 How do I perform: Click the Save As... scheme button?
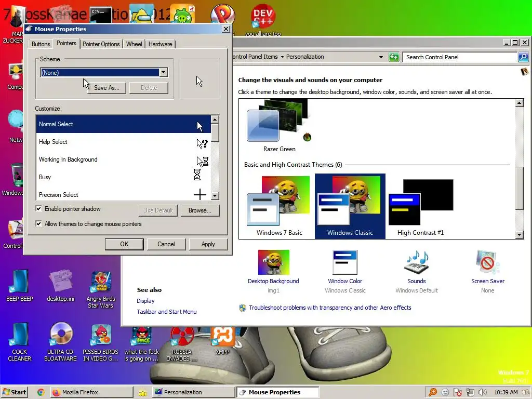107,87
